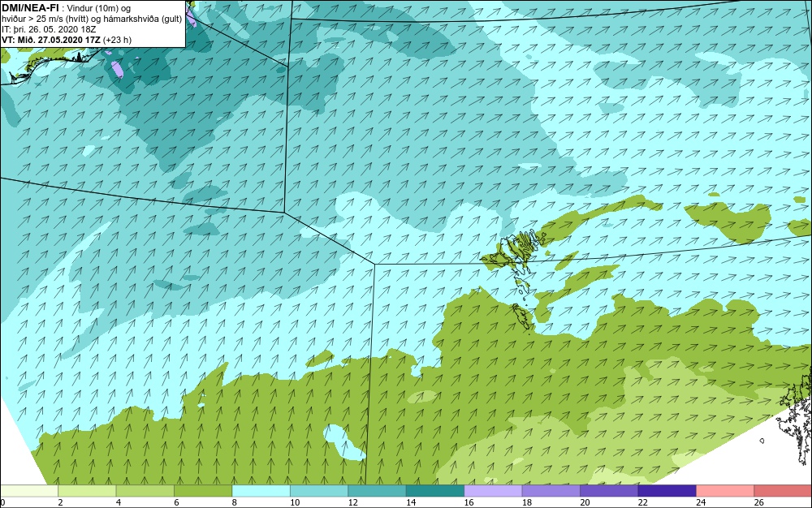This screenshot has height=508, width=812.
Task: Click the legend scale label 24
Action: (701, 502)
